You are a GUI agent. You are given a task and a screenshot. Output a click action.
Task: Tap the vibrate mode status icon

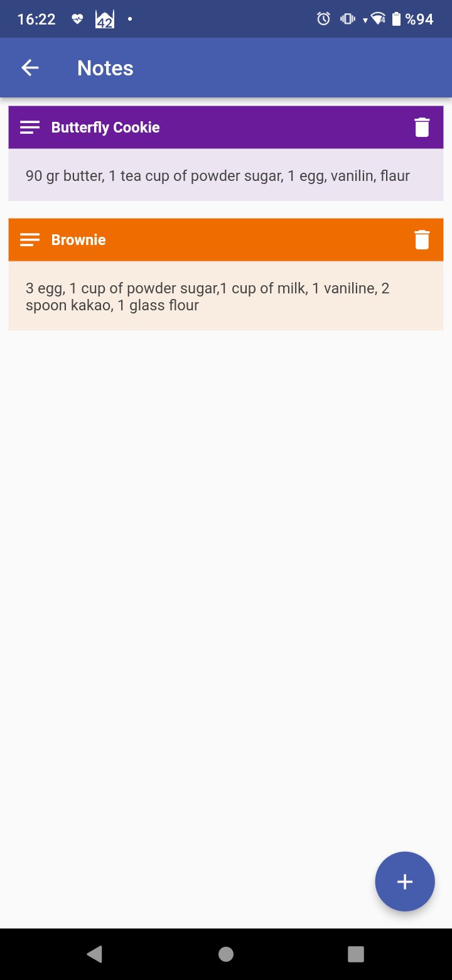(347, 19)
